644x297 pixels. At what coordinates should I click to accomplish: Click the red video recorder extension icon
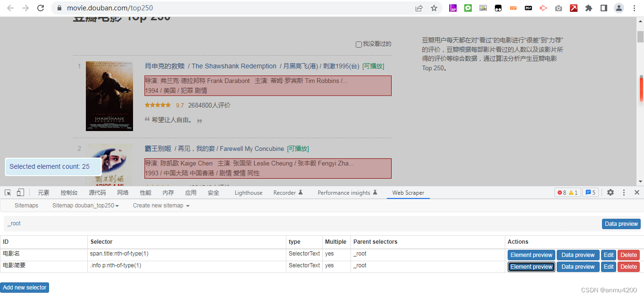544,8
